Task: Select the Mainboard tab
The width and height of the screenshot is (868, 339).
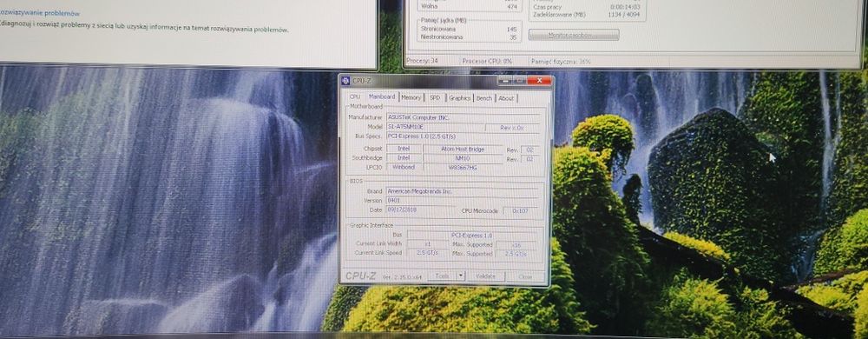Action: coord(381,97)
